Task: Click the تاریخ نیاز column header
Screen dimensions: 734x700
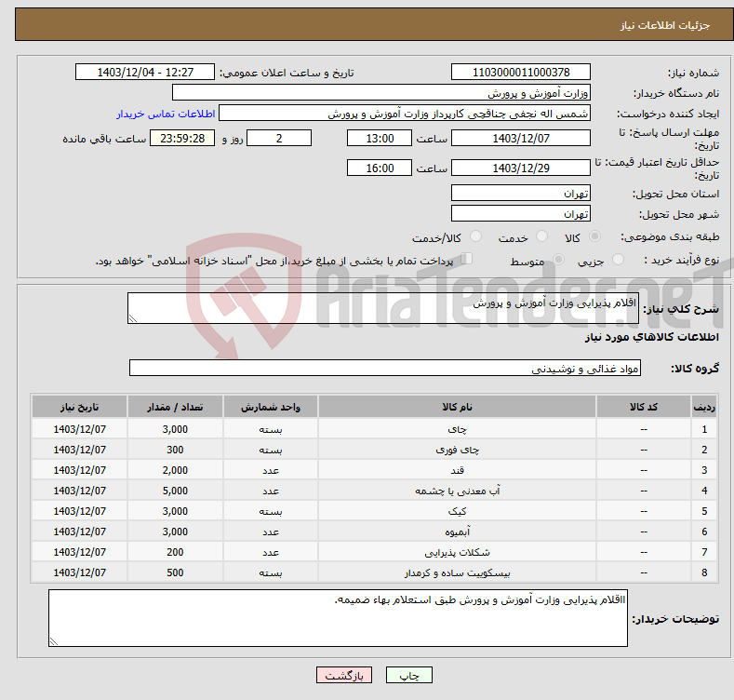Action: tap(80, 407)
